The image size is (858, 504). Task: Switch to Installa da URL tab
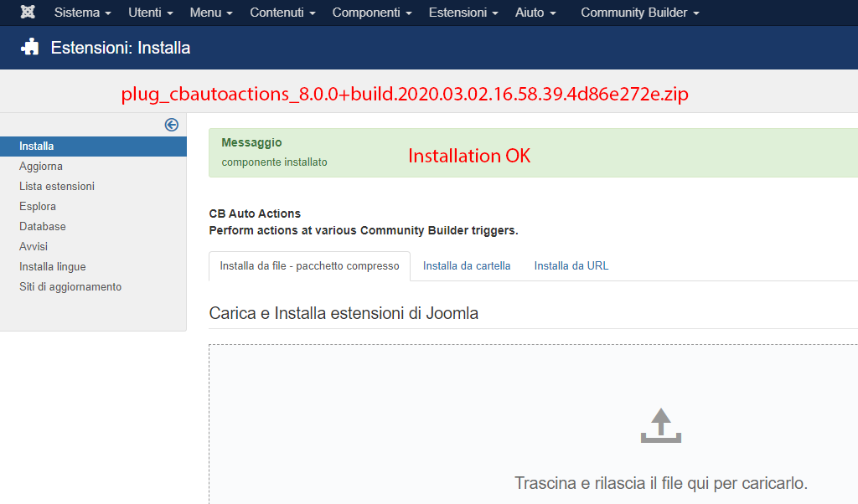pyautogui.click(x=571, y=266)
